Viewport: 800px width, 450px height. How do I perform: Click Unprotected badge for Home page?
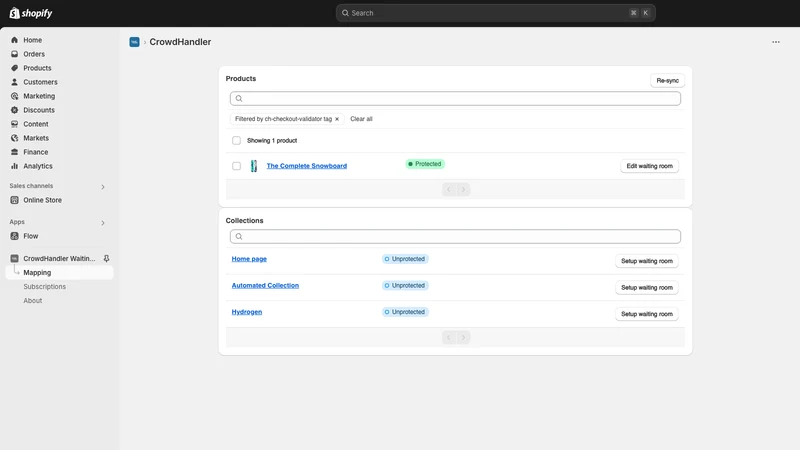405,259
